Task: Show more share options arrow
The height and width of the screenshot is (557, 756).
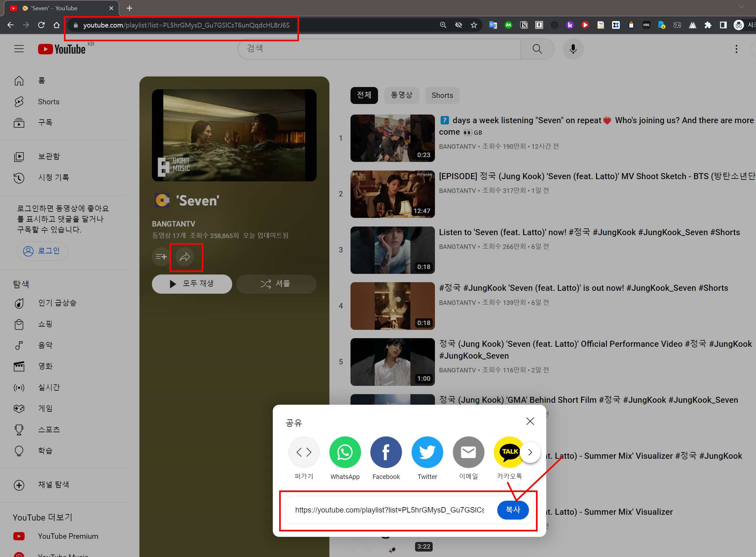Action: tap(530, 452)
